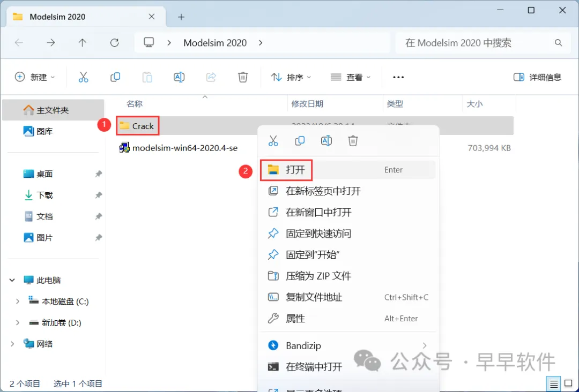The height and width of the screenshot is (392, 579).
Task: Go up one folder level
Action: pos(83,43)
